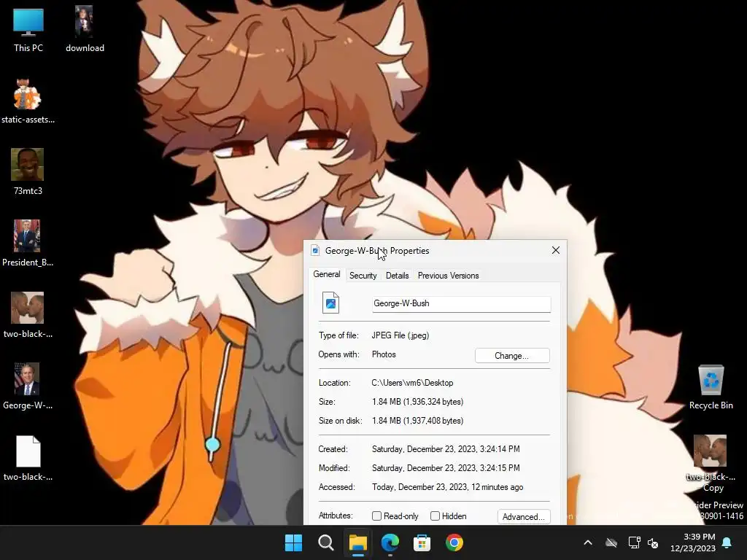Select the download file on desktop

point(85,29)
